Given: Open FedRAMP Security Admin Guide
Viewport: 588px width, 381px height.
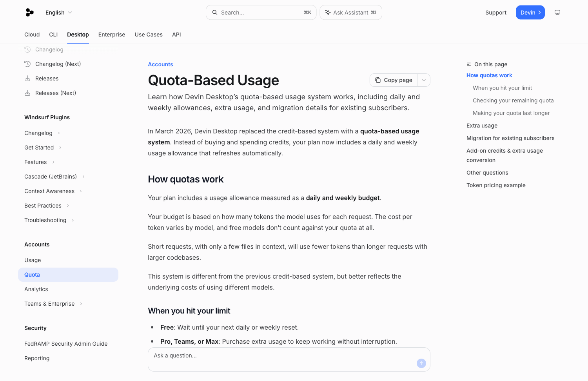Looking at the screenshot, I should click(66, 344).
